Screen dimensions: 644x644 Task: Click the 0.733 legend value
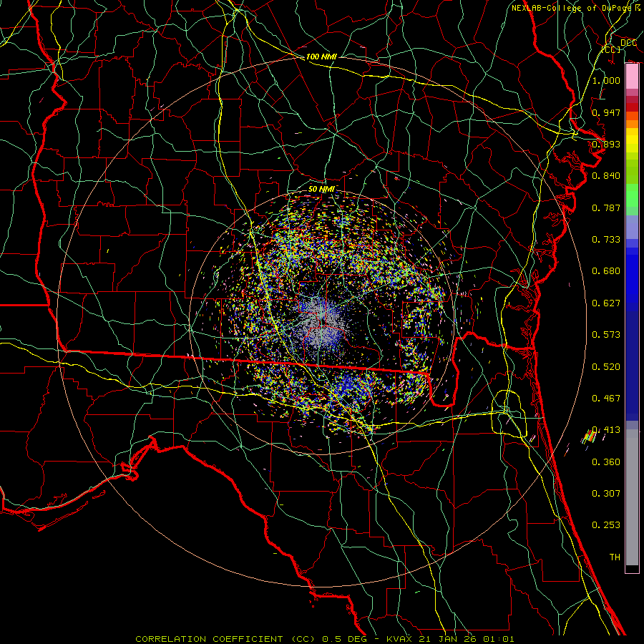[x=606, y=240]
